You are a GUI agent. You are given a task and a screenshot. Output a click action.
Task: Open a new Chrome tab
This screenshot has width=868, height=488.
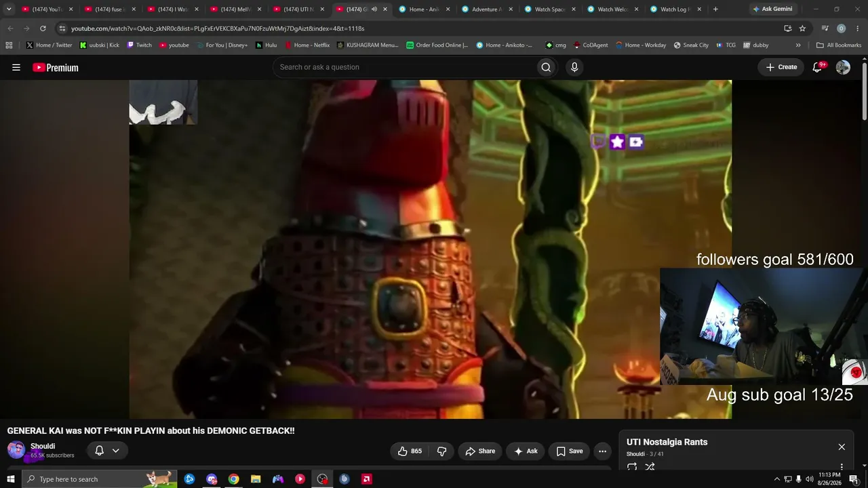point(715,9)
